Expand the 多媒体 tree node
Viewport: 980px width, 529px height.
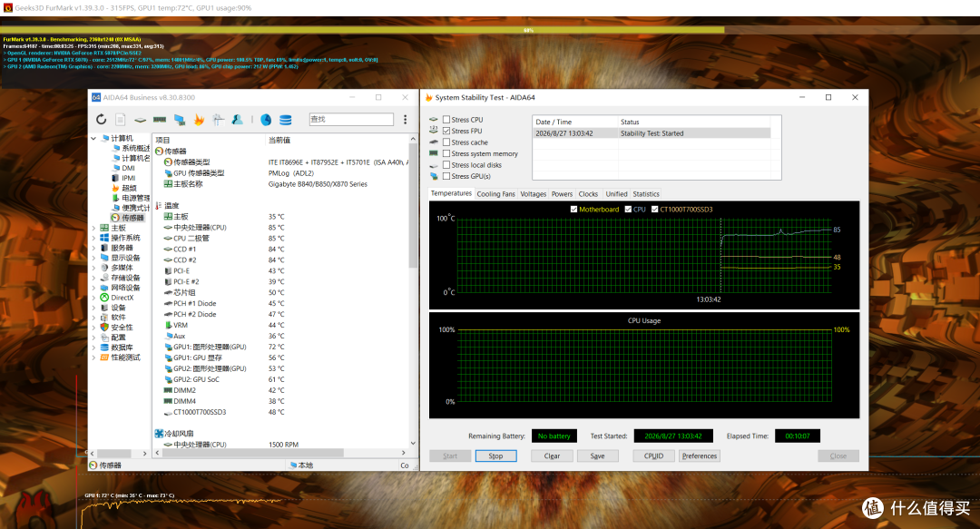pyautogui.click(x=93, y=268)
